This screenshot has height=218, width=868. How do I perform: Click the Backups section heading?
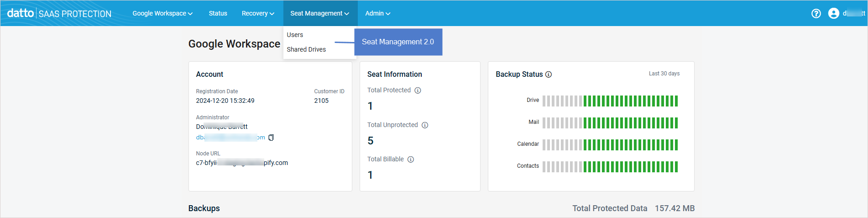pyautogui.click(x=204, y=208)
